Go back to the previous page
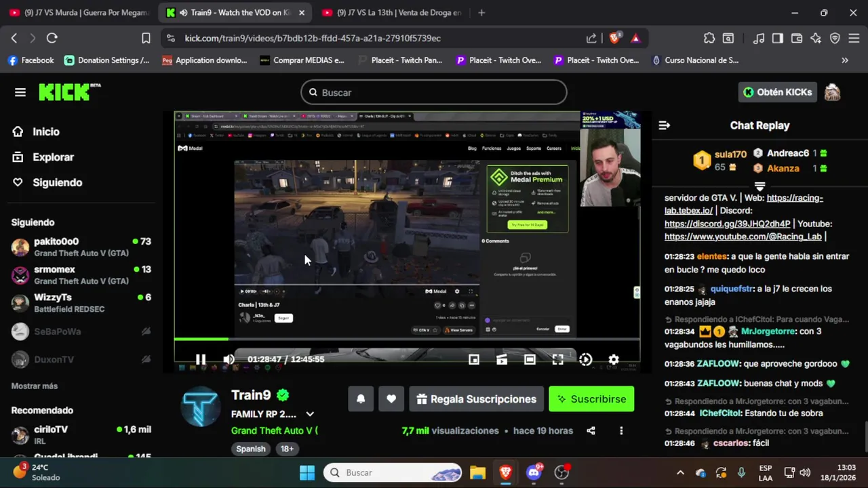Viewport: 868px width, 488px height. coord(14,38)
